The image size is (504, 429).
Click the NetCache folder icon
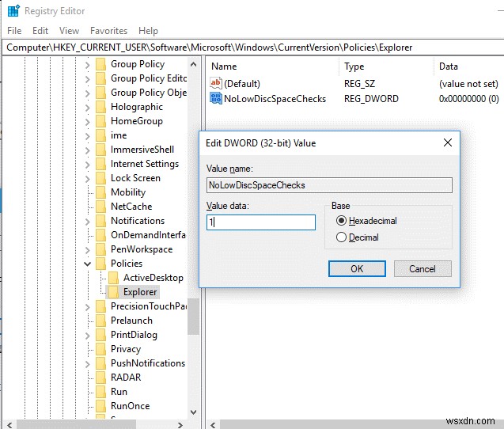click(101, 207)
